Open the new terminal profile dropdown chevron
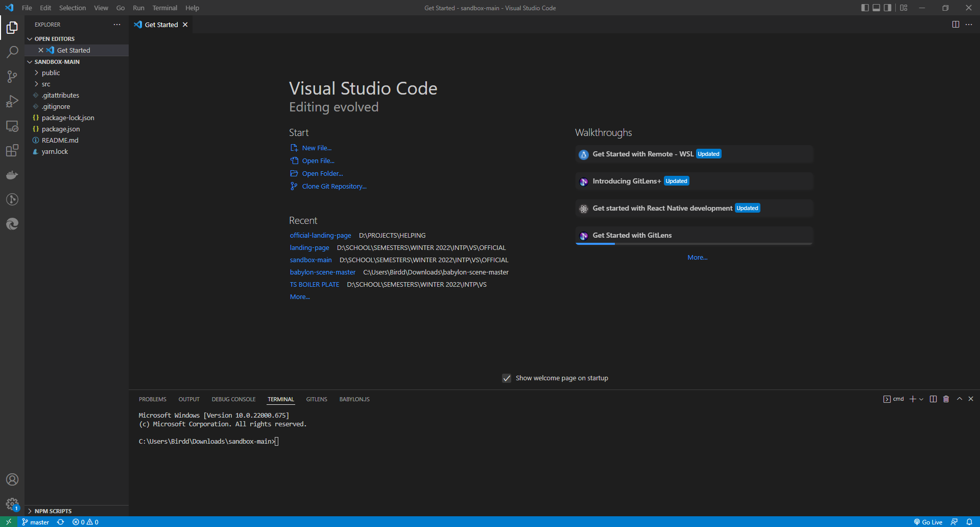This screenshot has height=527, width=980. point(921,399)
